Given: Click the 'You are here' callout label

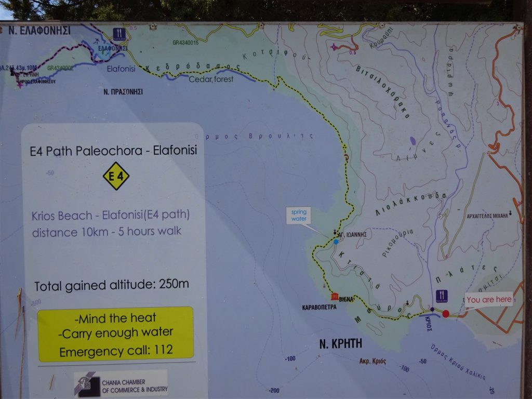Looking at the screenshot, I should point(488,299).
